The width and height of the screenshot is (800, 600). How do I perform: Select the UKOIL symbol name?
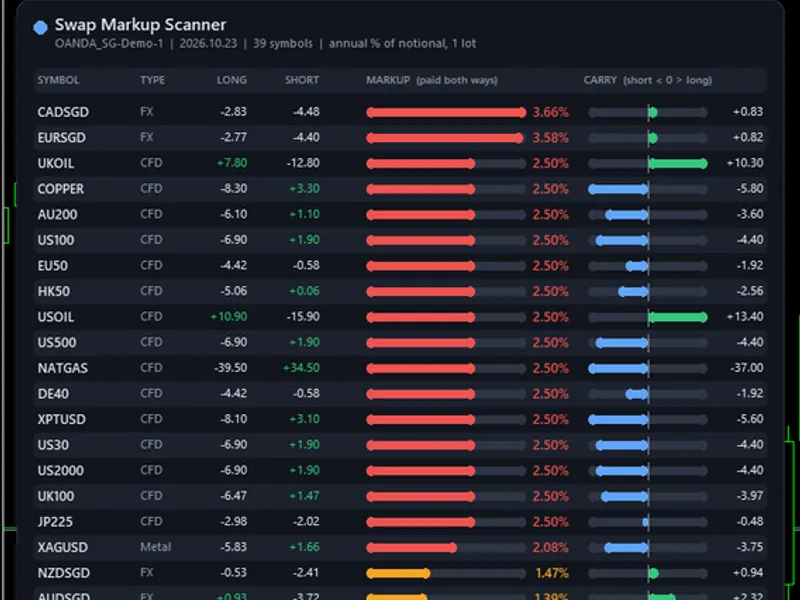coord(56,163)
